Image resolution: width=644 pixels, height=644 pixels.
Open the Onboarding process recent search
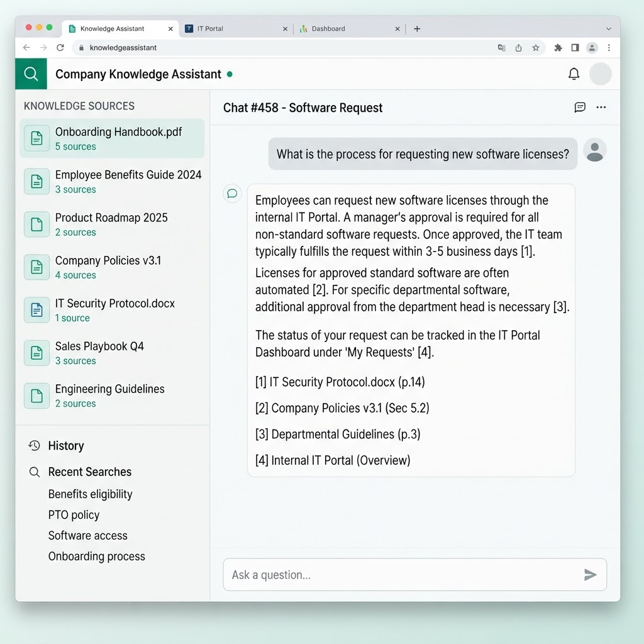pyautogui.click(x=96, y=556)
